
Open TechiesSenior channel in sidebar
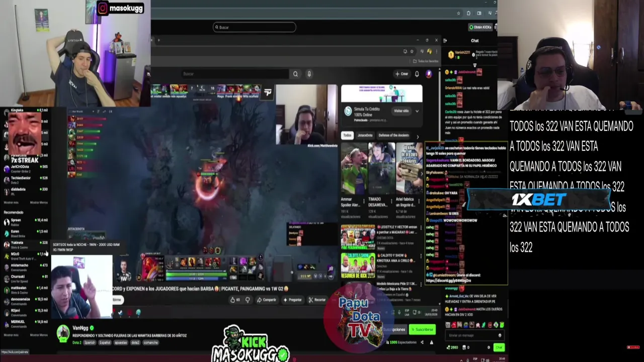click(x=25, y=179)
